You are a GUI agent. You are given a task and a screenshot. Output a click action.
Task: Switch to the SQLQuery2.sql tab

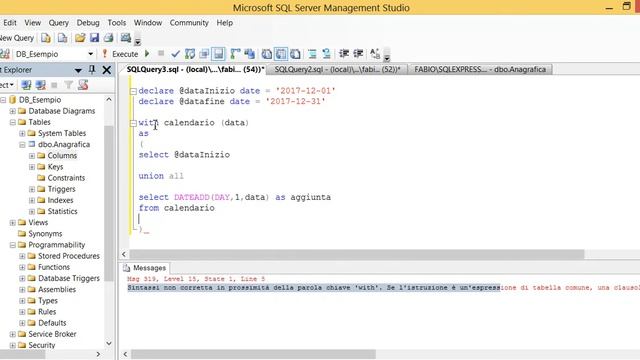coord(337,69)
